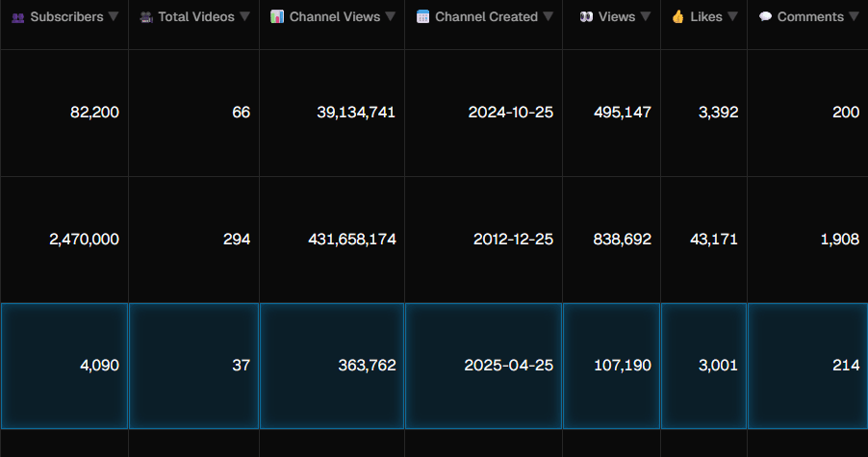Screen dimensions: 868x457
Task: Select the Comments column header label
Action: point(810,17)
